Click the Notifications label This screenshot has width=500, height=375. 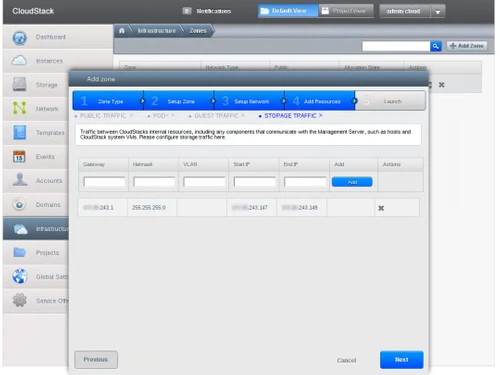coord(214,11)
